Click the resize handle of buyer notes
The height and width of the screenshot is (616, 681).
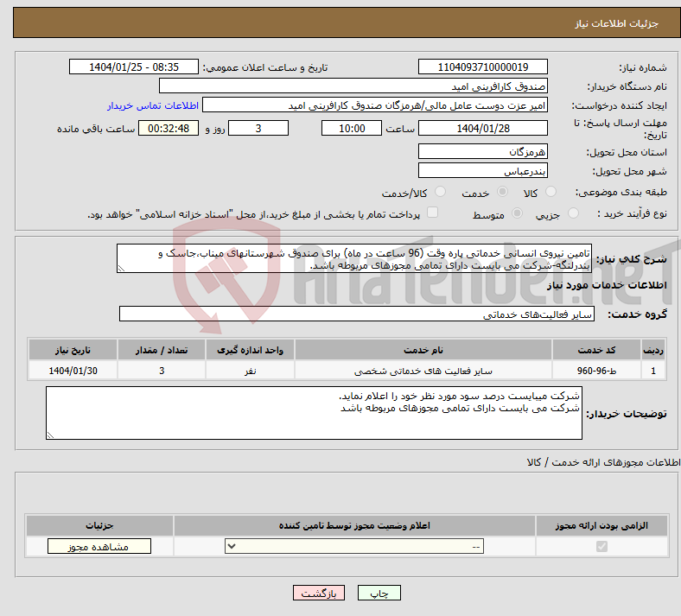coord(50,435)
